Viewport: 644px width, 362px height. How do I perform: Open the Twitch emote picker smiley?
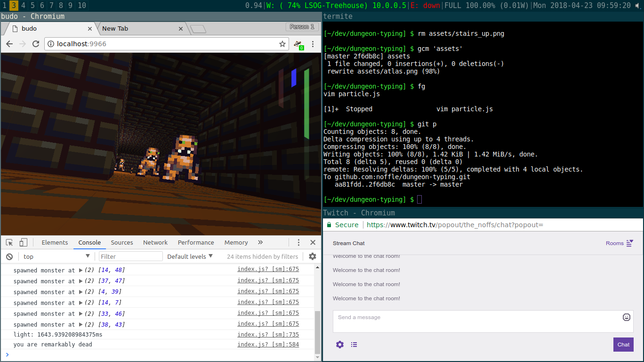point(627,317)
